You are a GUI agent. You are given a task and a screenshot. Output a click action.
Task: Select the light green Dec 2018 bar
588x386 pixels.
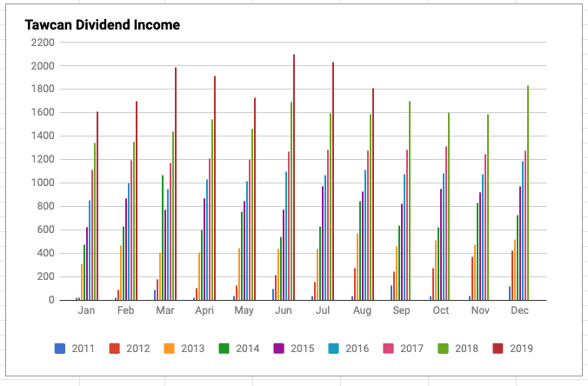click(528, 193)
